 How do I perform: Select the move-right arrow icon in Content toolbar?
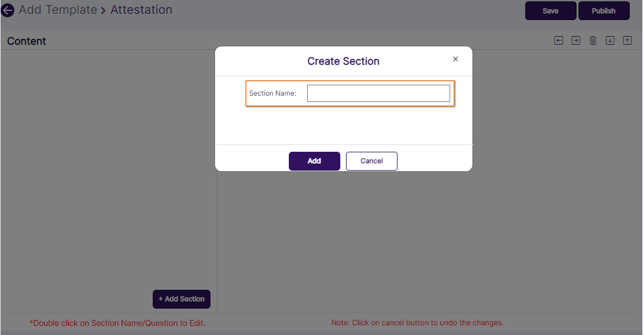click(x=576, y=40)
